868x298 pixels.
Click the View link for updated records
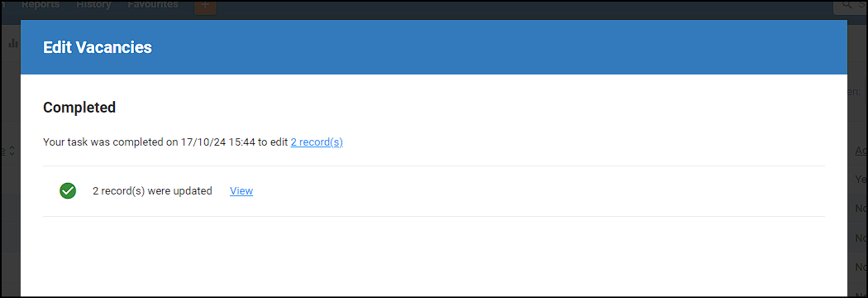coord(241,191)
